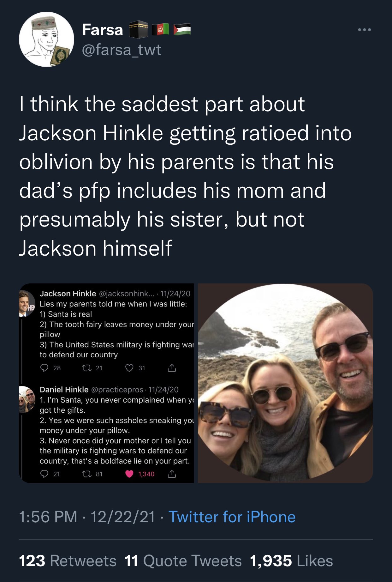Viewport: 392px width, 582px height.
Task: Click retweet icon on Daniel Hinkle's tweet
Action: point(86,474)
